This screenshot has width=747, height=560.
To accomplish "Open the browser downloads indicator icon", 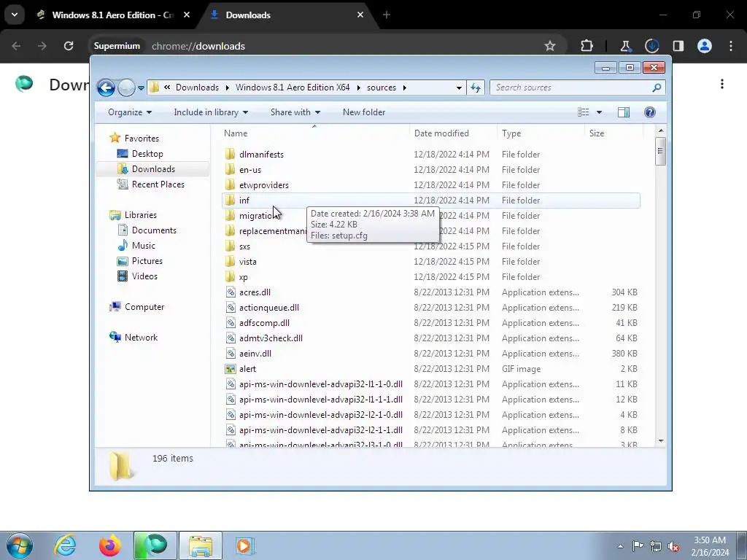I will click(651, 46).
